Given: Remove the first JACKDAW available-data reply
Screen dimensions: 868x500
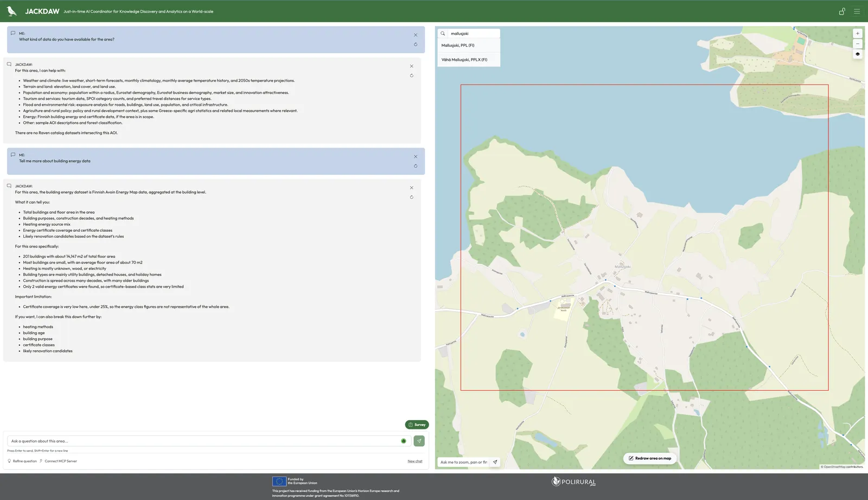Looking at the screenshot, I should coord(412,66).
